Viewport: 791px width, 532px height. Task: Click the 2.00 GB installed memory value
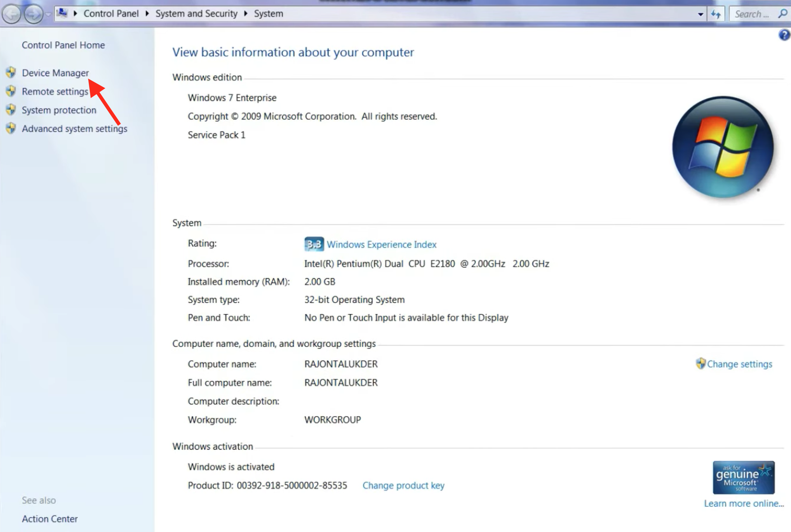pyautogui.click(x=320, y=282)
